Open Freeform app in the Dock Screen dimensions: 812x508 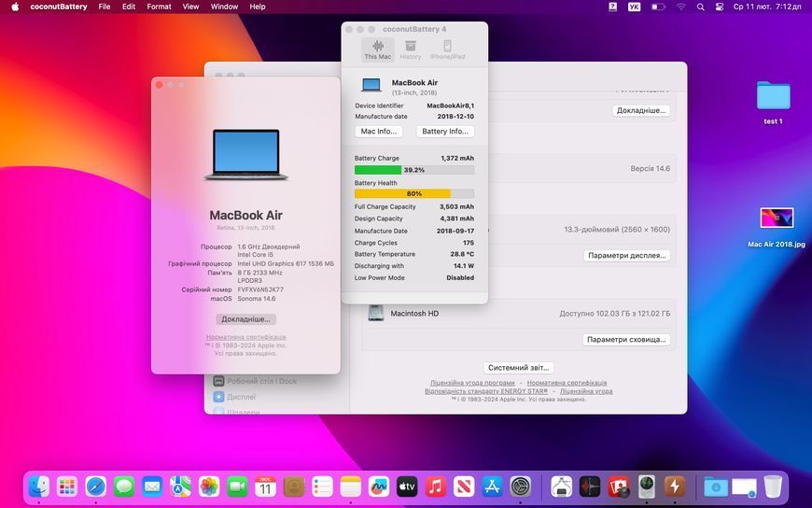pyautogui.click(x=379, y=487)
